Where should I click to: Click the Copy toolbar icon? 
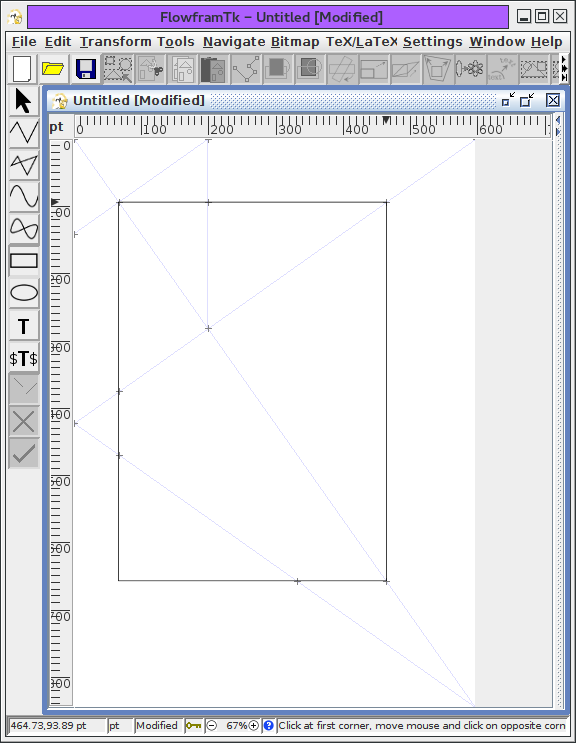pyautogui.click(x=182, y=69)
